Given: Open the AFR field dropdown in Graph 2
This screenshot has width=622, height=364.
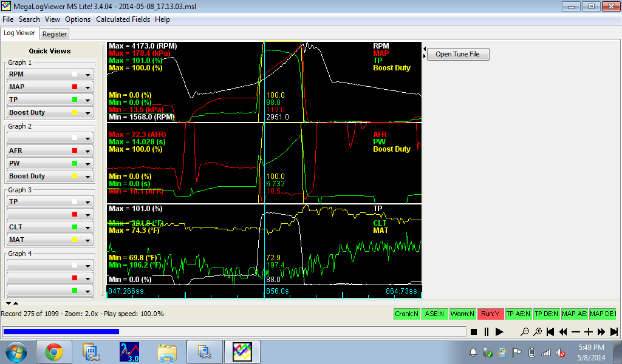Looking at the screenshot, I should pyautogui.click(x=88, y=151).
